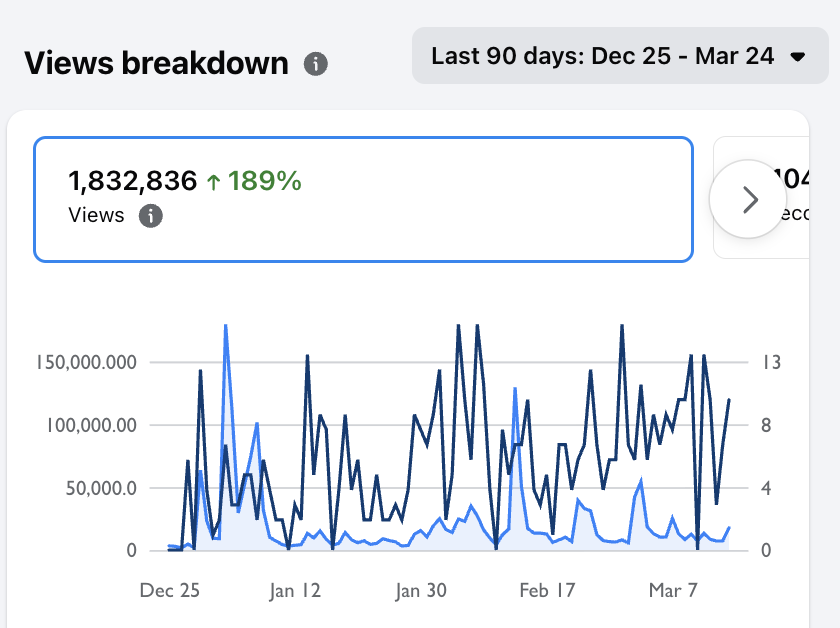840x628 pixels.
Task: Click the Jan 30 x-axis date label
Action: click(421, 591)
